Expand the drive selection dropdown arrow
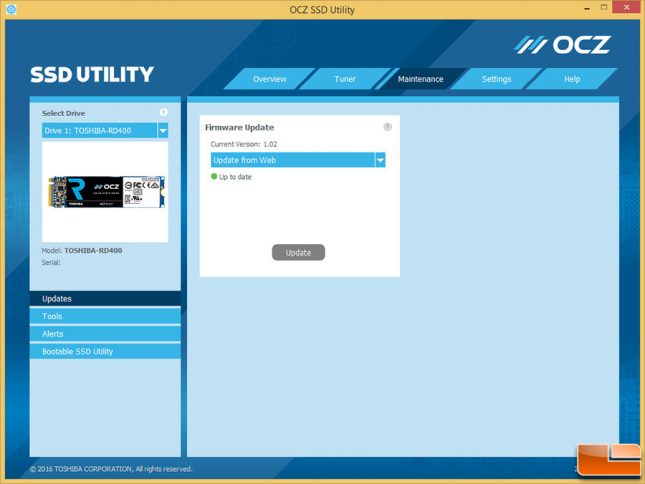Viewport: 645px width, 484px height. click(163, 131)
